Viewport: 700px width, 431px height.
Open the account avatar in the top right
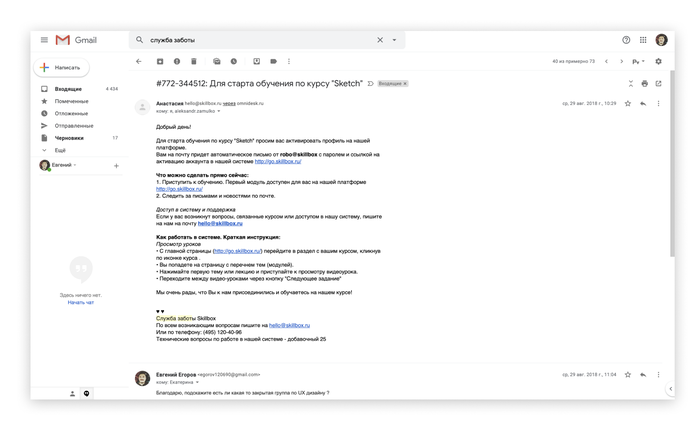tap(662, 40)
